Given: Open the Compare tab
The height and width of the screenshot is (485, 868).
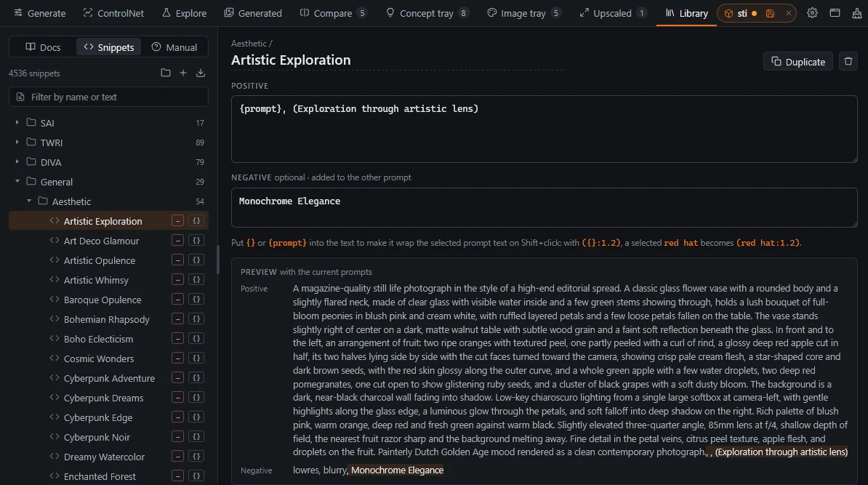Looking at the screenshot, I should (x=333, y=13).
